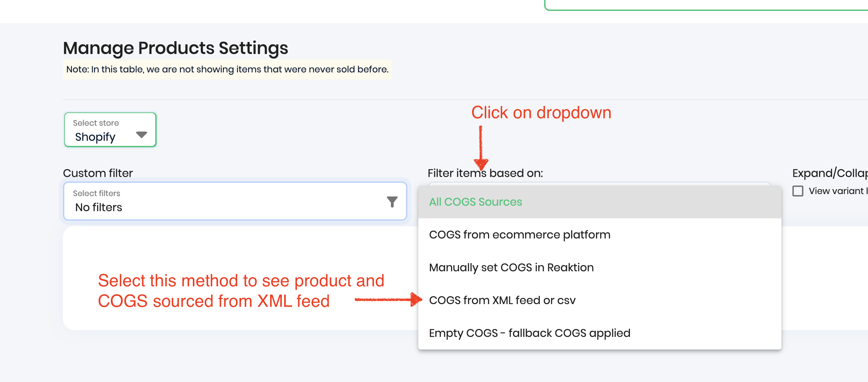Image resolution: width=868 pixels, height=382 pixels.
Task: Click the red 'Click on dropdown' annotation
Action: tap(541, 113)
